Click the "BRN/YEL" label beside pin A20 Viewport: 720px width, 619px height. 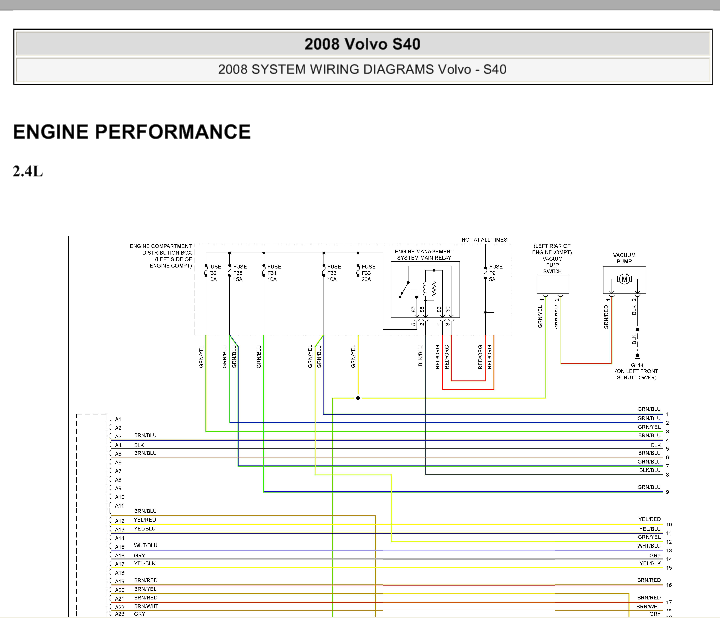coord(145,589)
